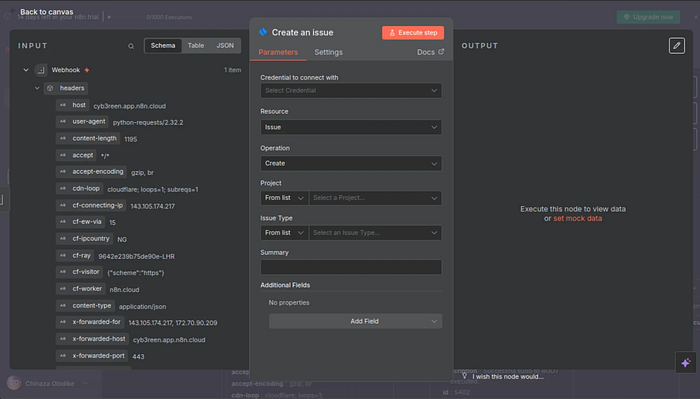700x399 pixels.
Task: Click the string type icon for the host field
Action: [x=63, y=105]
